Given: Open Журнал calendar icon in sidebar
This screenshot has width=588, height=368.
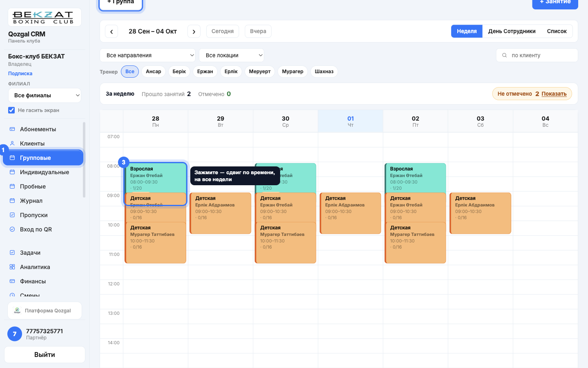Looking at the screenshot, I should pyautogui.click(x=12, y=201).
